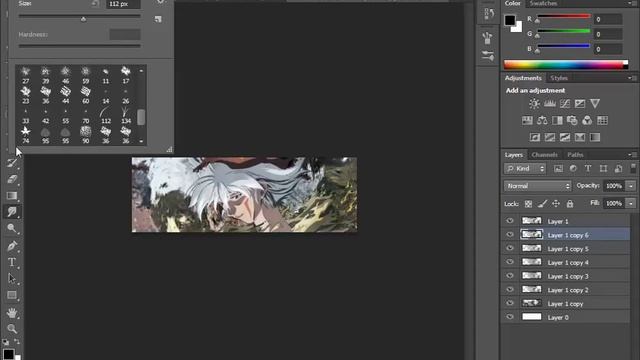Filter layers by type layers
Image resolution: width=640 pixels, height=360 pixels.
[588, 169]
